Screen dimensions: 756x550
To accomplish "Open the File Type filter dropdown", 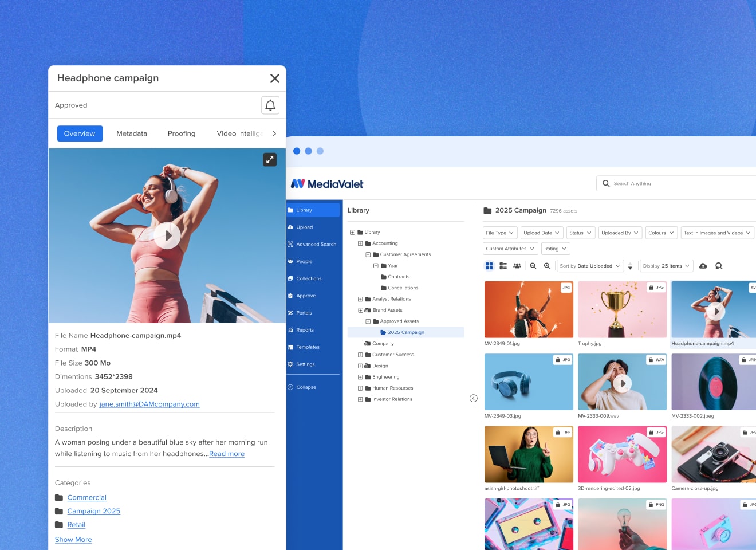I will pyautogui.click(x=500, y=233).
